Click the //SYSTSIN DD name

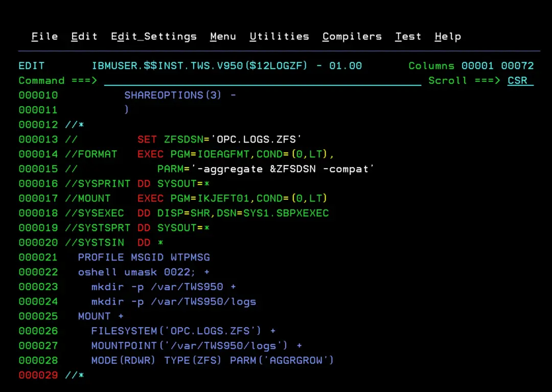pos(95,243)
